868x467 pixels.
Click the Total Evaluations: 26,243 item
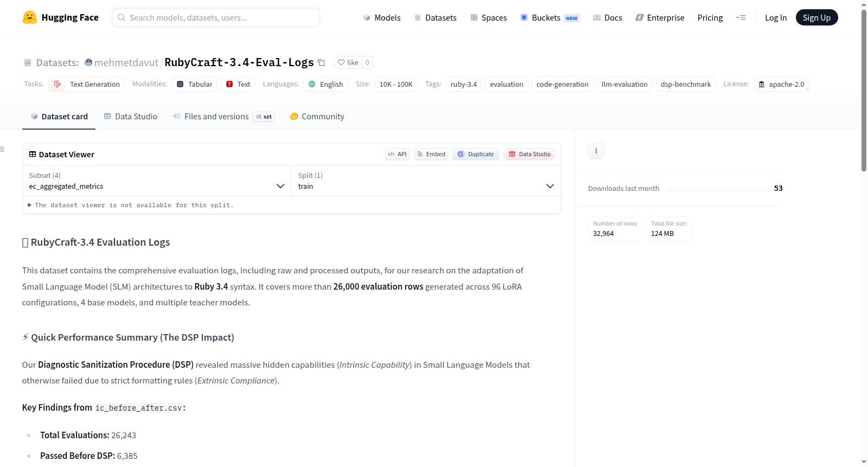[88, 435]
